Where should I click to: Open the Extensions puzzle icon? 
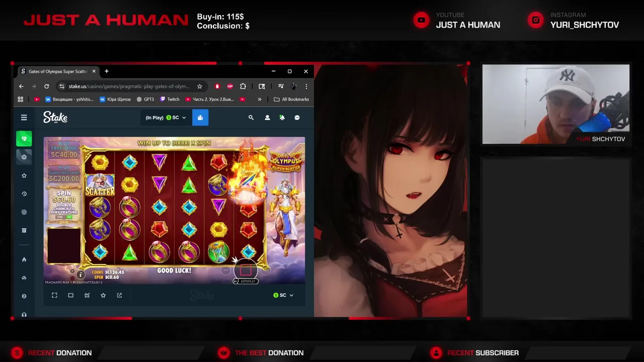[x=243, y=86]
